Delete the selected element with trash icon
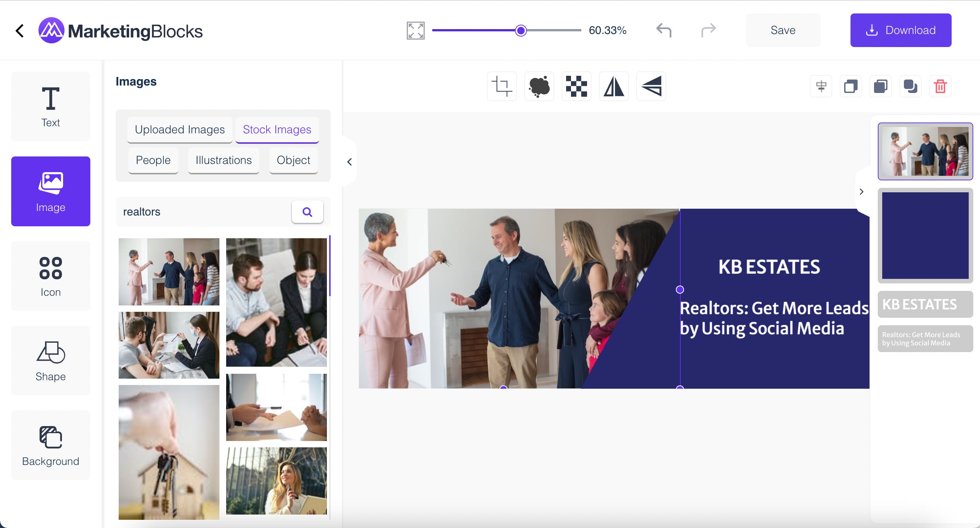This screenshot has height=528, width=980. (x=941, y=86)
